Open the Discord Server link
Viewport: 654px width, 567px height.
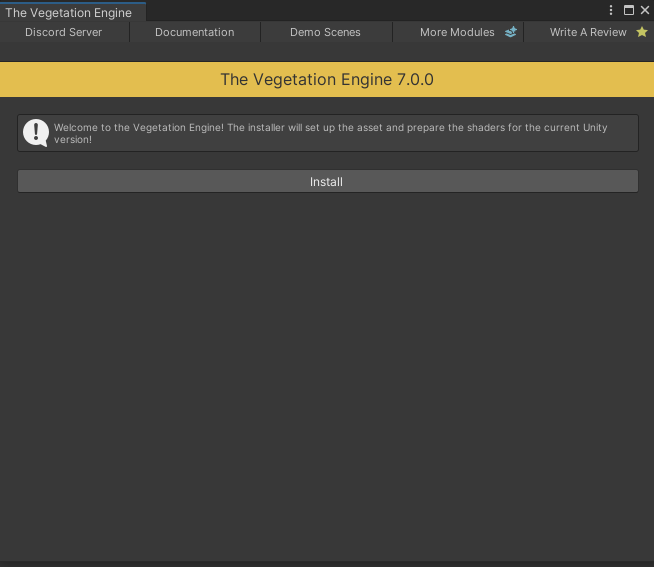click(x=63, y=32)
